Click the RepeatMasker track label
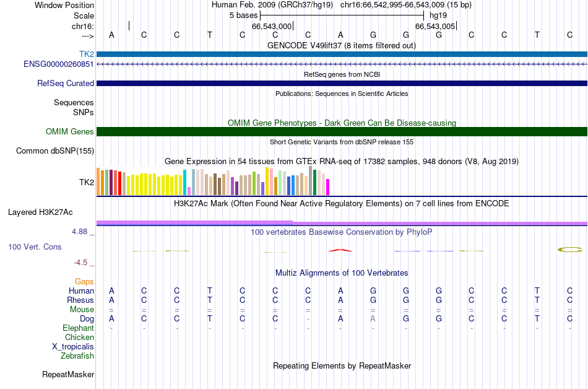 point(68,374)
